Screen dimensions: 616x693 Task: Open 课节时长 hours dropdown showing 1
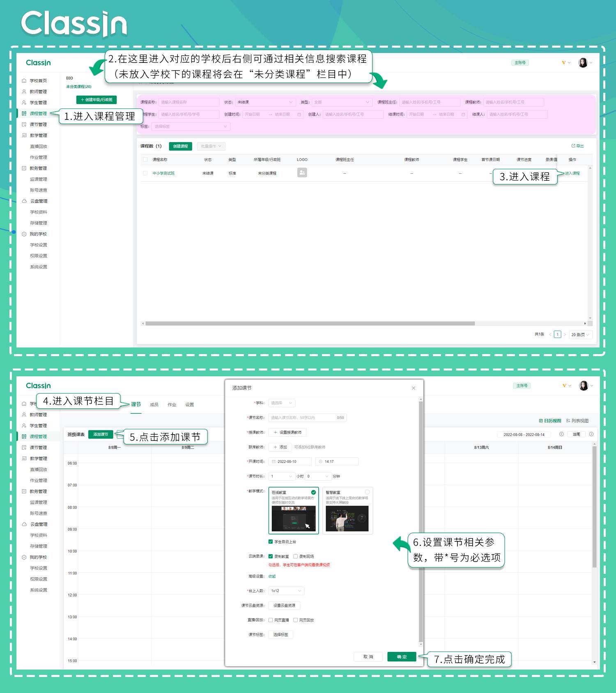[282, 476]
